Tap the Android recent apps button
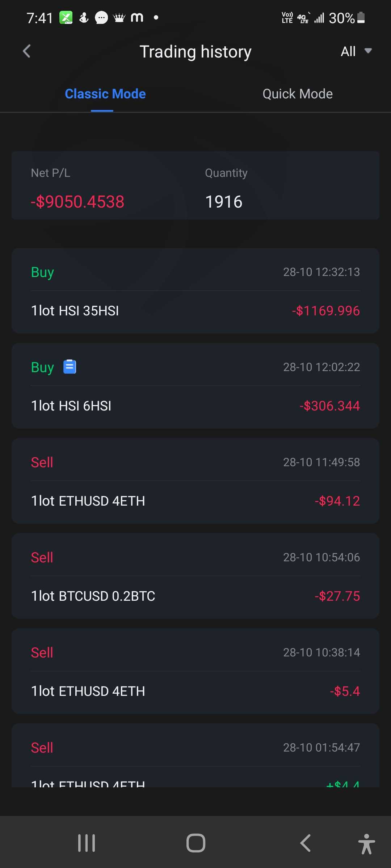 tap(87, 843)
